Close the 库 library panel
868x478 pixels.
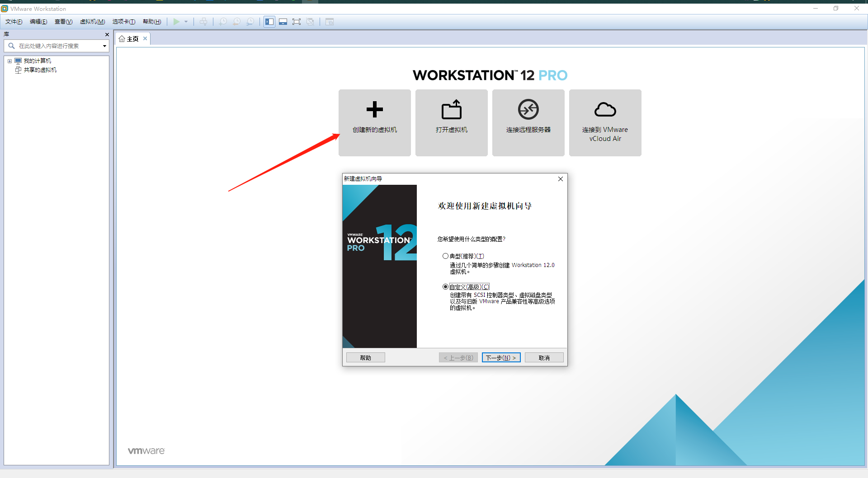107,34
